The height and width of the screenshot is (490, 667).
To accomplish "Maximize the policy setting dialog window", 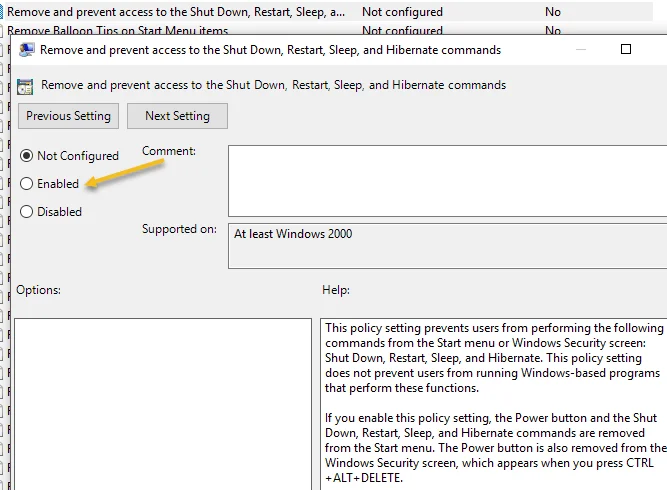I will (626, 49).
